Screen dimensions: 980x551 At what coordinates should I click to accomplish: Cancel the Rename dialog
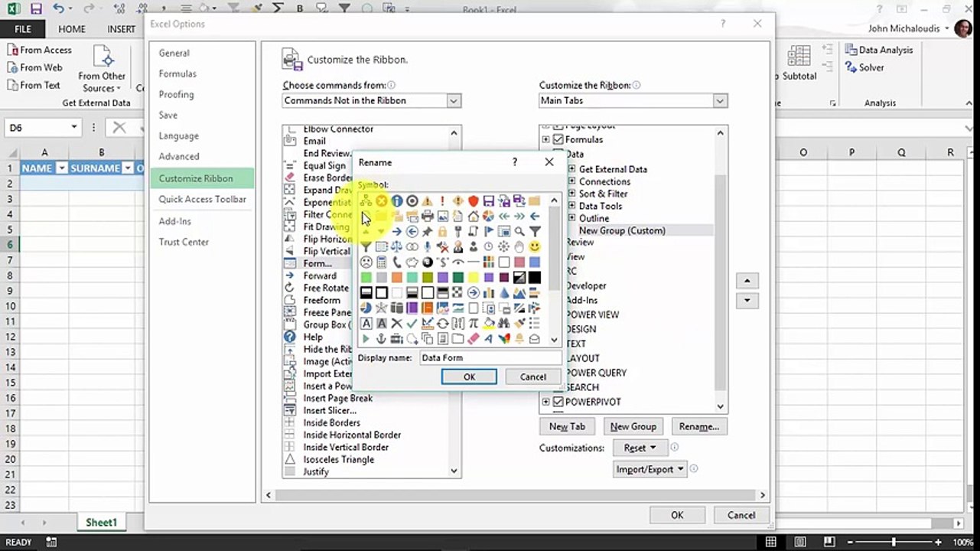532,377
